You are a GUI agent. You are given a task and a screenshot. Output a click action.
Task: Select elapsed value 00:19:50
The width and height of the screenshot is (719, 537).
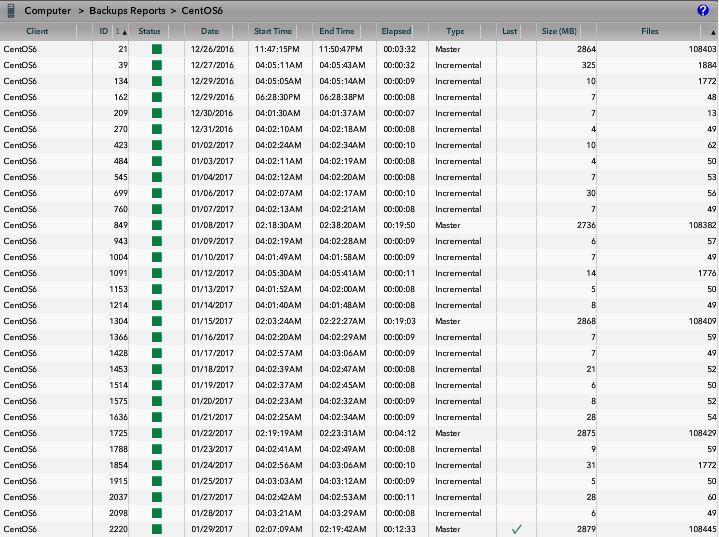click(x=399, y=225)
